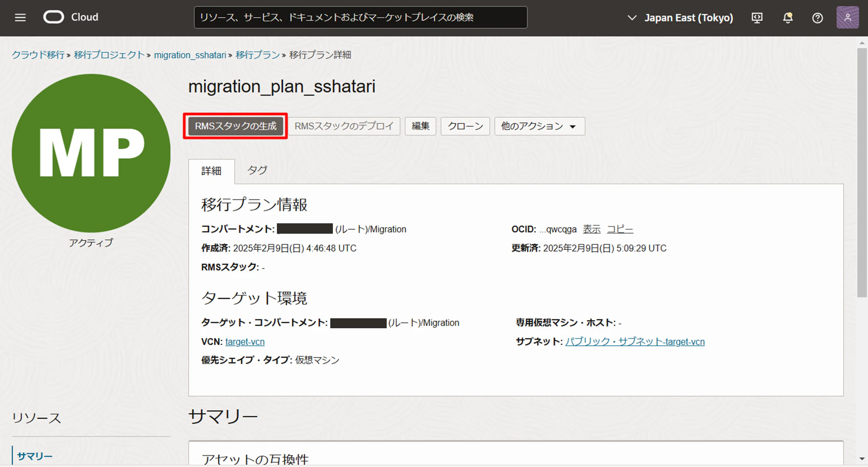
Task: Click the resource search field
Action: [361, 17]
